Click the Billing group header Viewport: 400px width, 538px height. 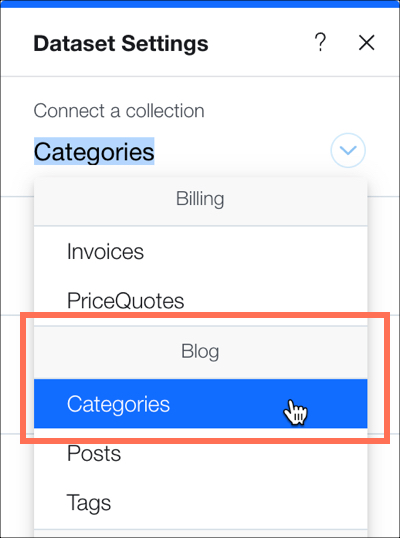[x=200, y=199]
